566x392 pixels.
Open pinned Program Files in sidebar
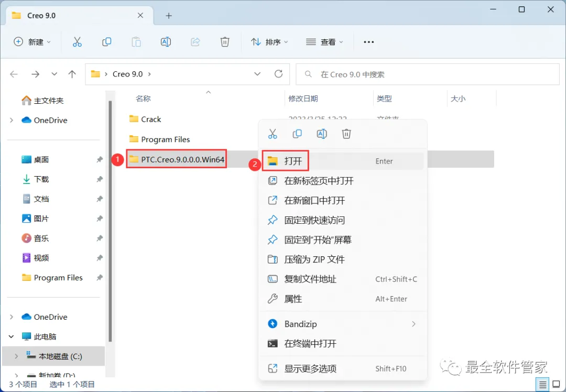(x=52, y=278)
